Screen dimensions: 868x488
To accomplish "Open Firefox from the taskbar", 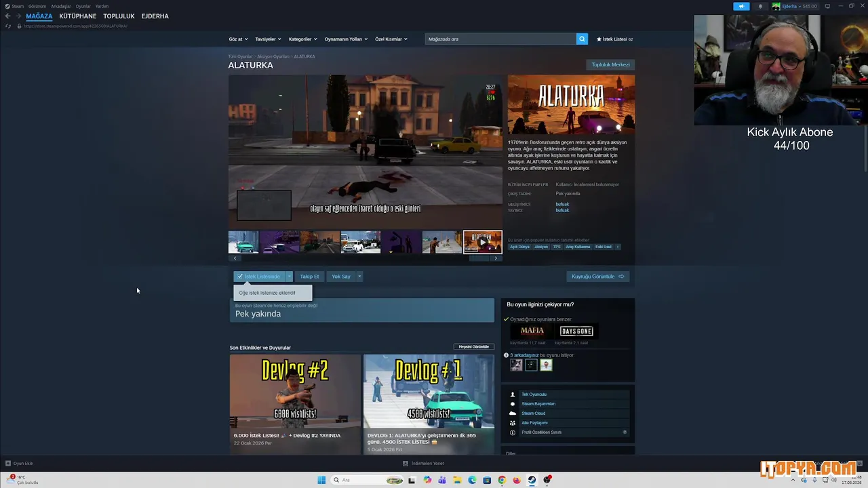I will [517, 480].
